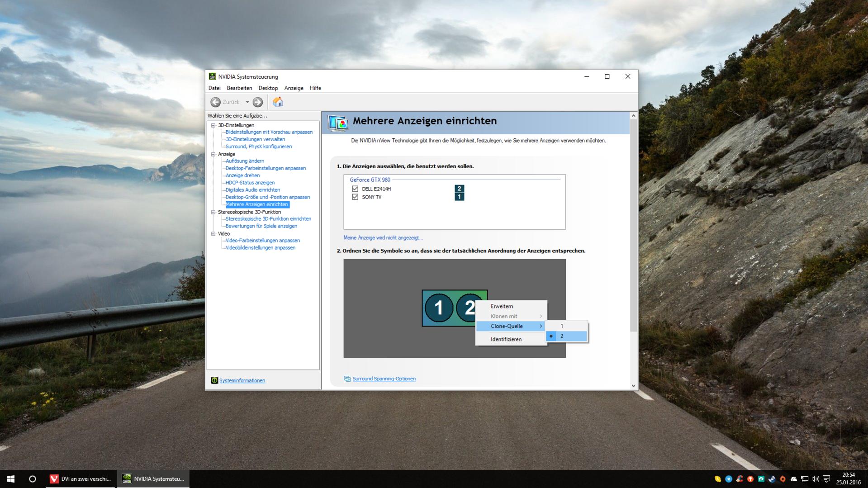Image resolution: width=868 pixels, height=488 pixels.
Task: Open the Action Center notification icon
Action: point(826,479)
